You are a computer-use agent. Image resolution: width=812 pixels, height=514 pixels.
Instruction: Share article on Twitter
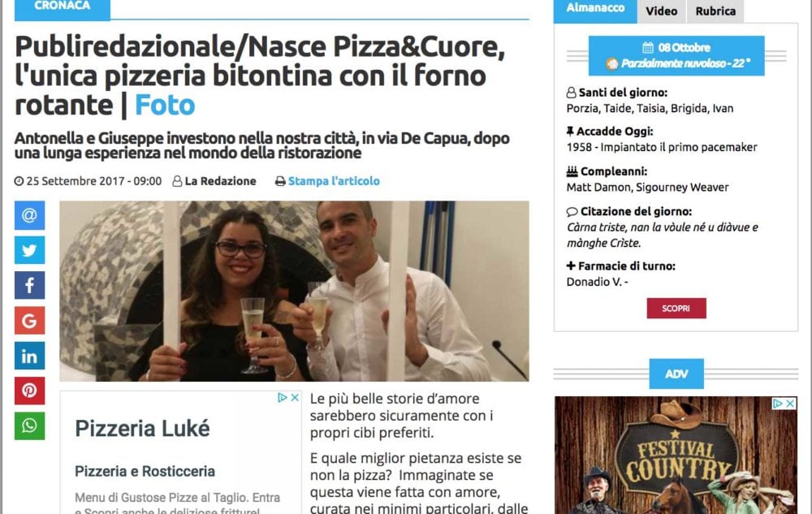pyautogui.click(x=29, y=250)
